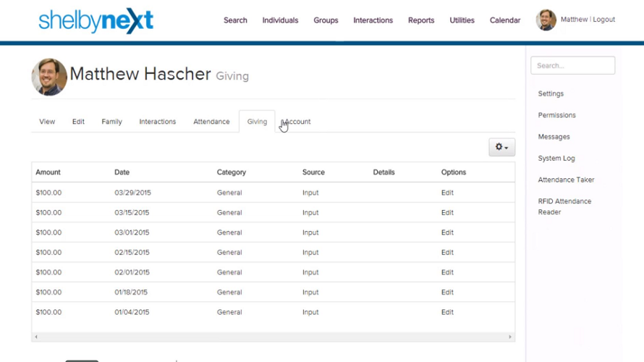644x362 pixels.
Task: Focus the sidebar Search field
Action: pyautogui.click(x=572, y=65)
